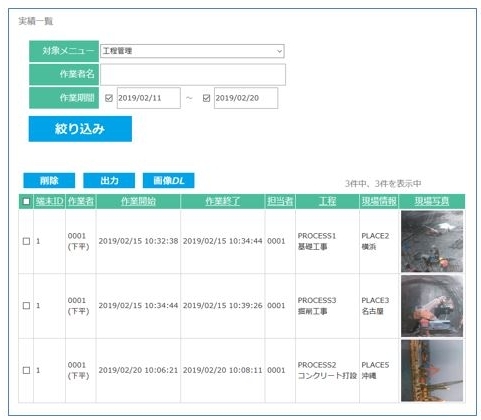Select the checkbox for the PROCESS3 row

(x=26, y=306)
